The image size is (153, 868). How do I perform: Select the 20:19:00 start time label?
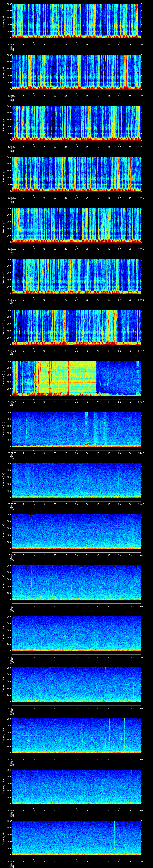point(12,300)
